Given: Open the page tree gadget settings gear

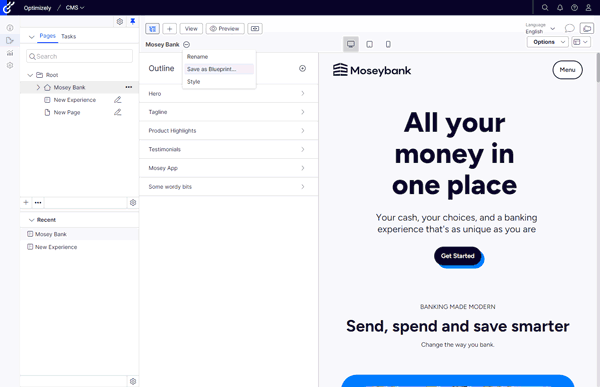Looking at the screenshot, I should pyautogui.click(x=133, y=202).
